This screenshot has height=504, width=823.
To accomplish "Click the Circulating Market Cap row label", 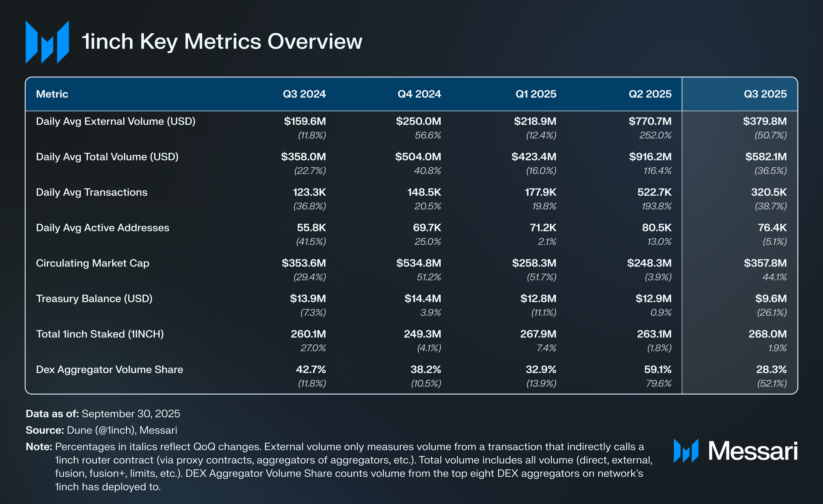I will tap(93, 263).
